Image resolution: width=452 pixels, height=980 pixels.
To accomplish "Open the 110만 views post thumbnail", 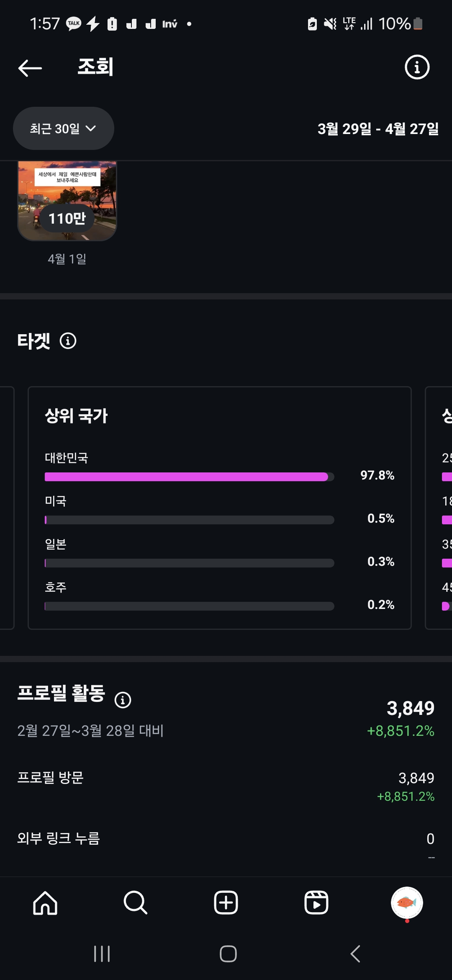I will [67, 201].
